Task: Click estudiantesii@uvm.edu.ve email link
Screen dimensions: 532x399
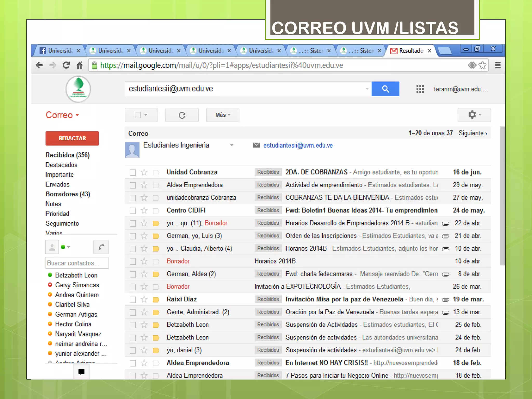Action: pyautogui.click(x=298, y=145)
